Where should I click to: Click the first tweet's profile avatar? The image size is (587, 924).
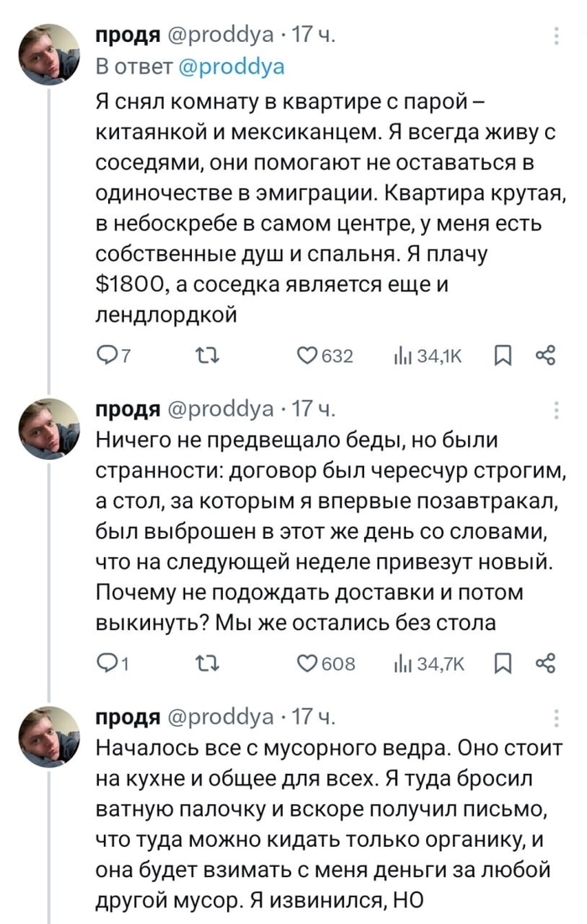(x=49, y=52)
